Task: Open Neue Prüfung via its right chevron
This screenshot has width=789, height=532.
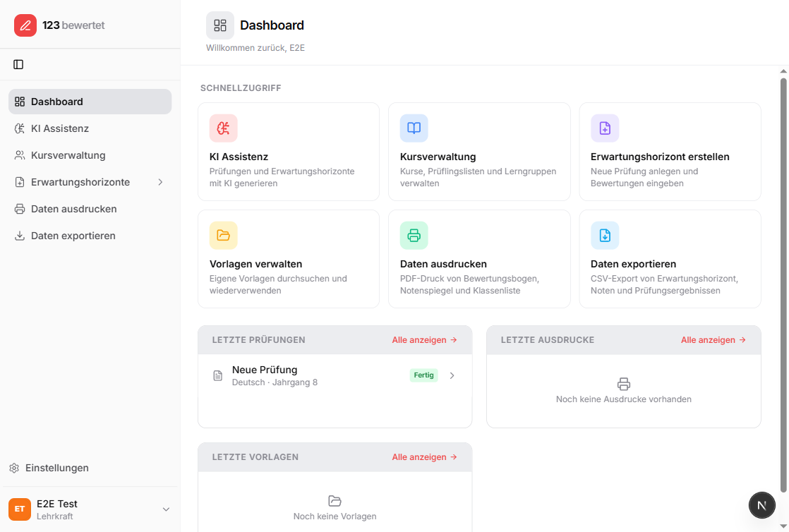Action: click(x=452, y=375)
